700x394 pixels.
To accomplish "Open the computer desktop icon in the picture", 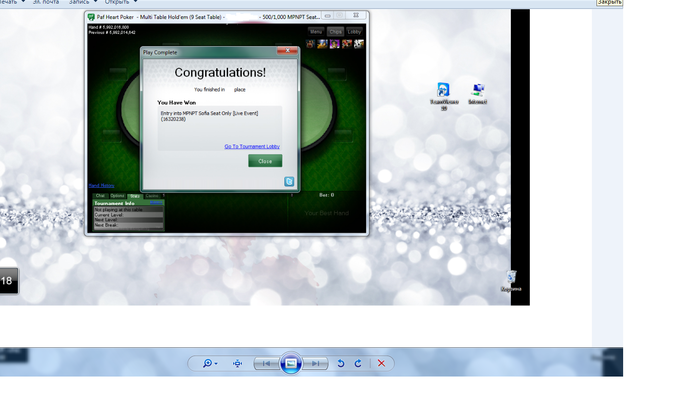I will pos(478,93).
